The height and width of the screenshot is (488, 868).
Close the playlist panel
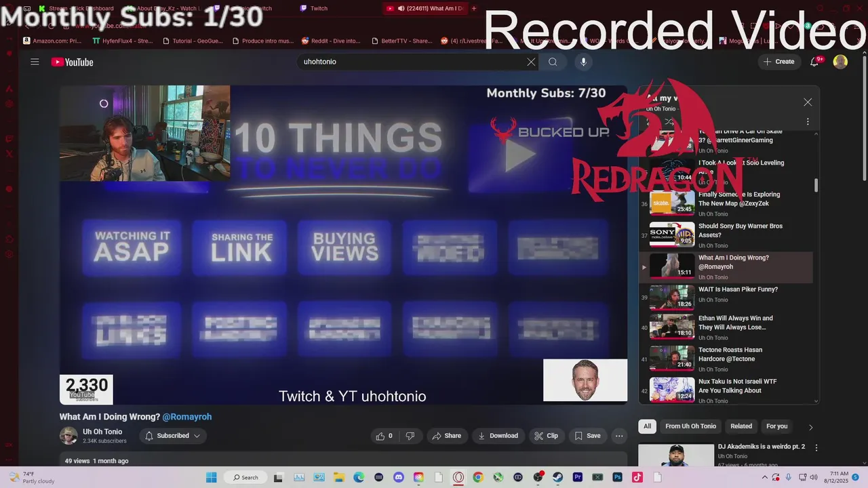[808, 102]
